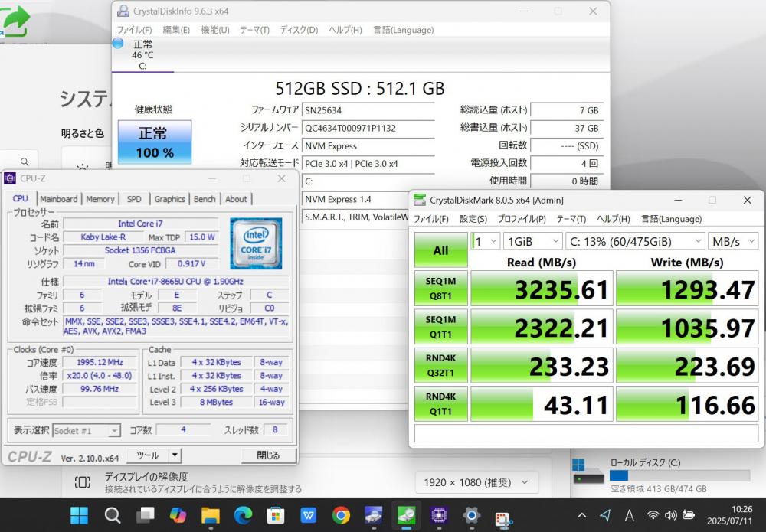Switch to Memory tab in CPU-Z
Image resolution: width=766 pixels, height=532 pixels.
click(100, 199)
